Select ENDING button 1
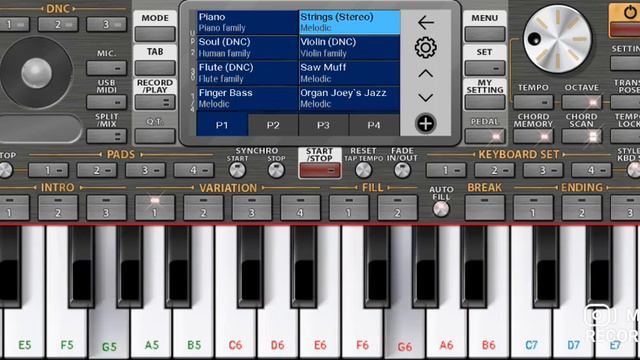Screen dimensions: 640x360 (x=533, y=208)
